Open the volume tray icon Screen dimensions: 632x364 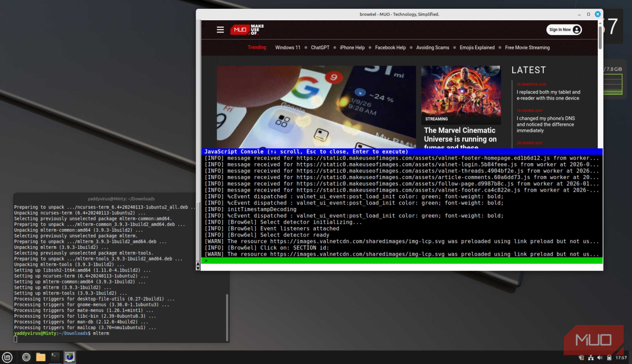click(x=600, y=358)
